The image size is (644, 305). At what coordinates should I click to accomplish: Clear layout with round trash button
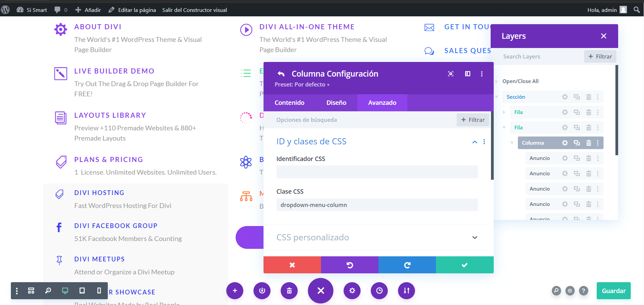pos(289,291)
